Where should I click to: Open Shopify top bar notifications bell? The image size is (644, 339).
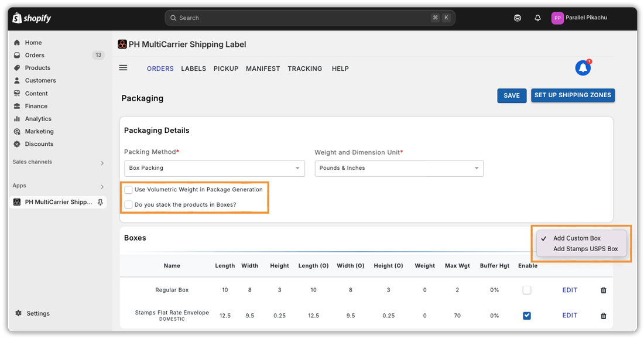click(537, 18)
